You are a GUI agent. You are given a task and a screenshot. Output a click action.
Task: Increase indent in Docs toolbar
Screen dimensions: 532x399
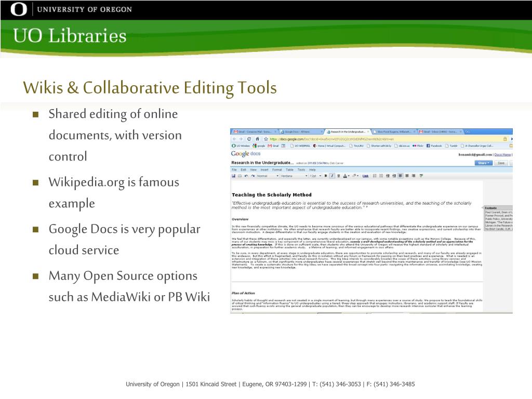[x=394, y=176]
